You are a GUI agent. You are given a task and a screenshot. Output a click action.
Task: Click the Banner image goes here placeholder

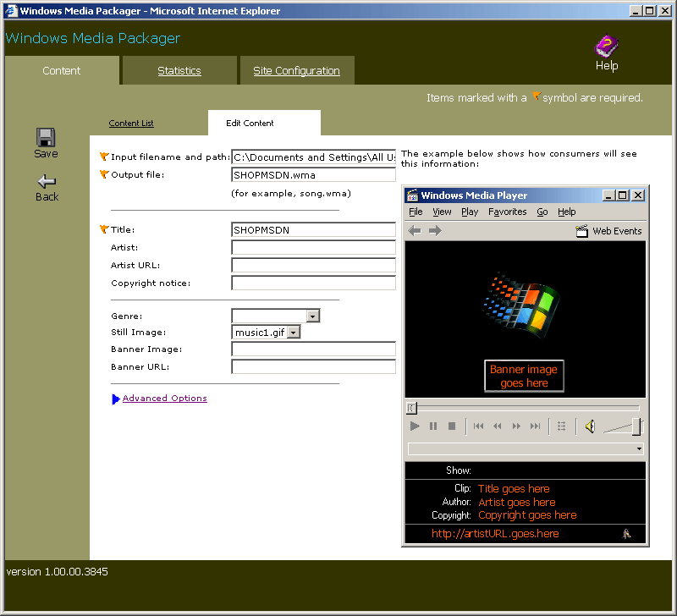[x=524, y=376]
